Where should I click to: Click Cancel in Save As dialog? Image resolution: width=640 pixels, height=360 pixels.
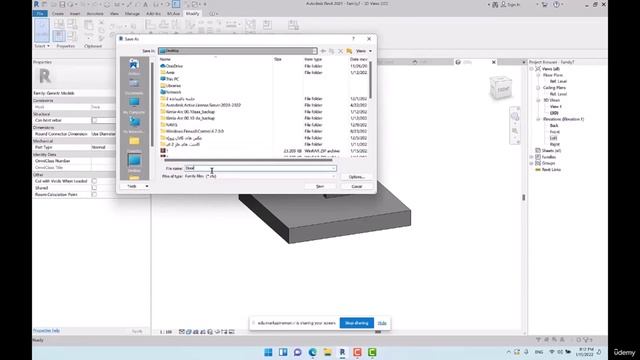coord(357,186)
